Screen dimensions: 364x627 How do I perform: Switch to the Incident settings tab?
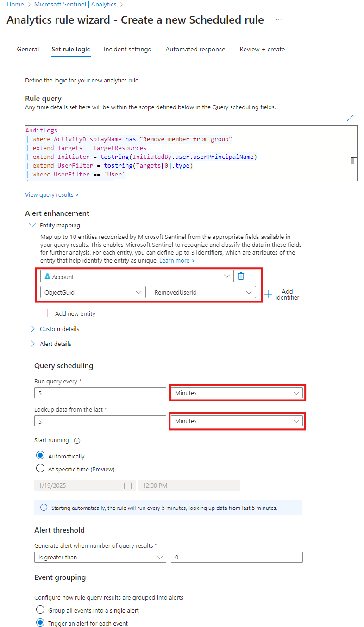(127, 49)
